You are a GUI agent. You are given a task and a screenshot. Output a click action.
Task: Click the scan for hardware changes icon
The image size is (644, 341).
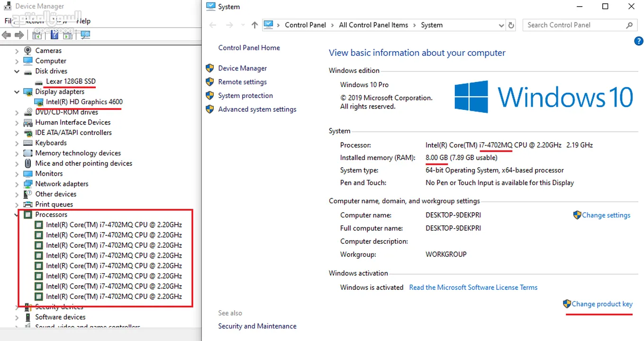(x=85, y=35)
